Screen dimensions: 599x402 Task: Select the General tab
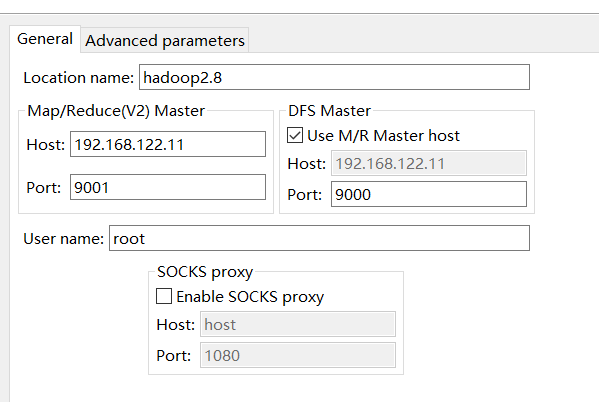45,39
